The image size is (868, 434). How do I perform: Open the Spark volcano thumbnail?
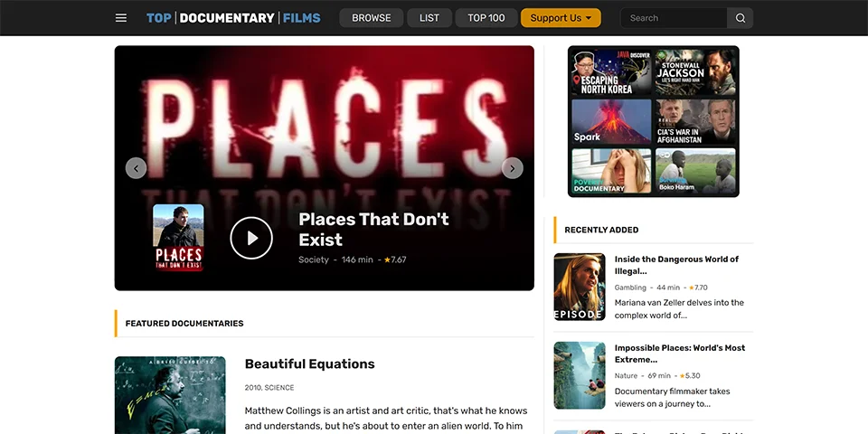pyautogui.click(x=611, y=122)
